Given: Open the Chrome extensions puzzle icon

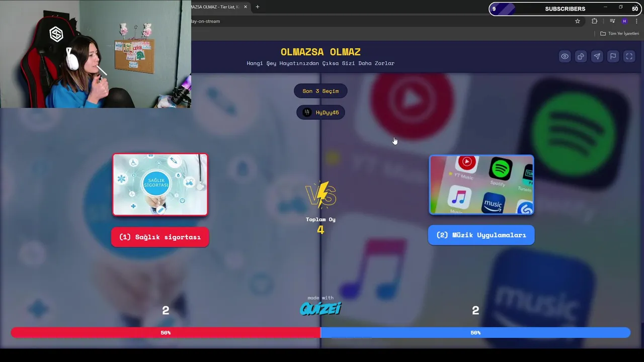Looking at the screenshot, I should [x=594, y=21].
